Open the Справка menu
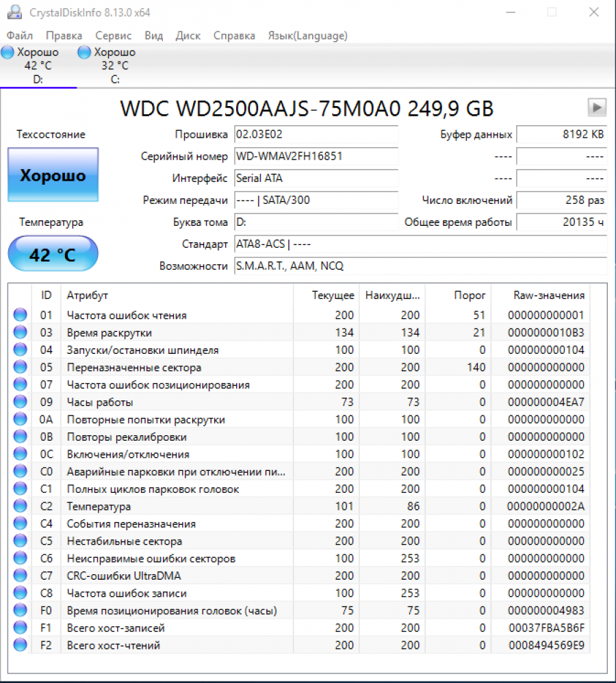Image resolution: width=616 pixels, height=683 pixels. (234, 36)
